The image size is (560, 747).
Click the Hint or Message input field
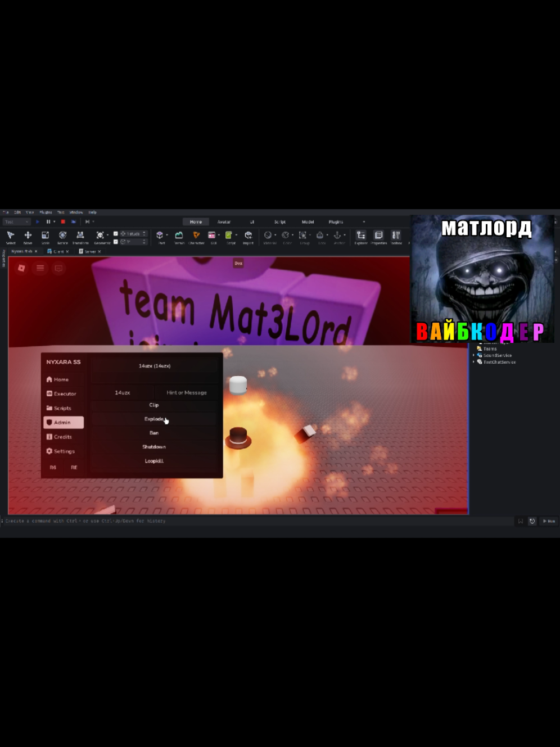(x=187, y=392)
